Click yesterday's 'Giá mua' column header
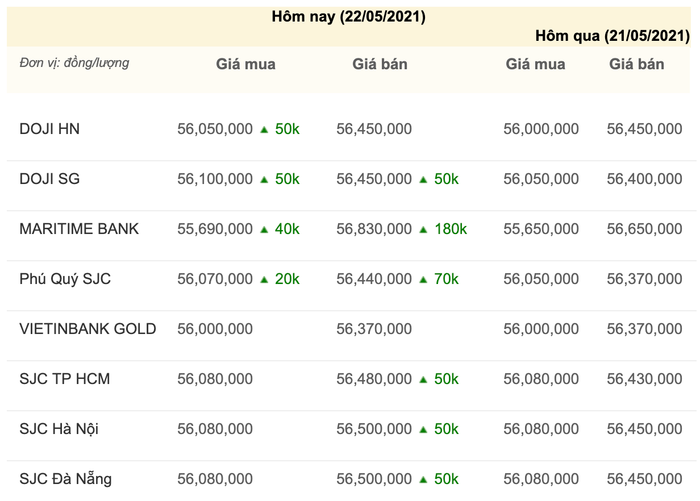This screenshot has width=700, height=501. click(535, 64)
